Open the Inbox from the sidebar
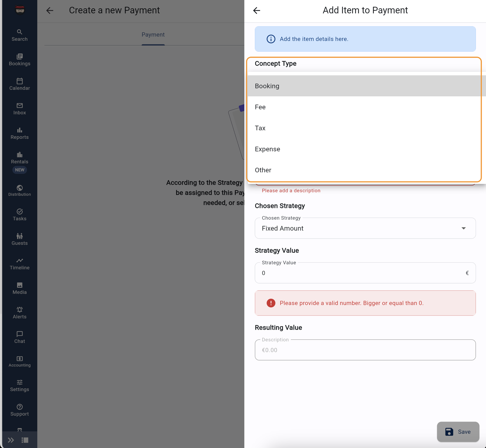The height and width of the screenshot is (448, 486). pos(19,109)
